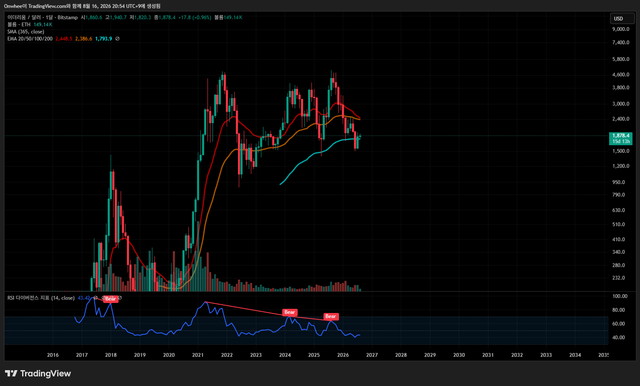Select the EMA 20/50/100/200 indicator legend
640x386 pixels.
click(30, 39)
